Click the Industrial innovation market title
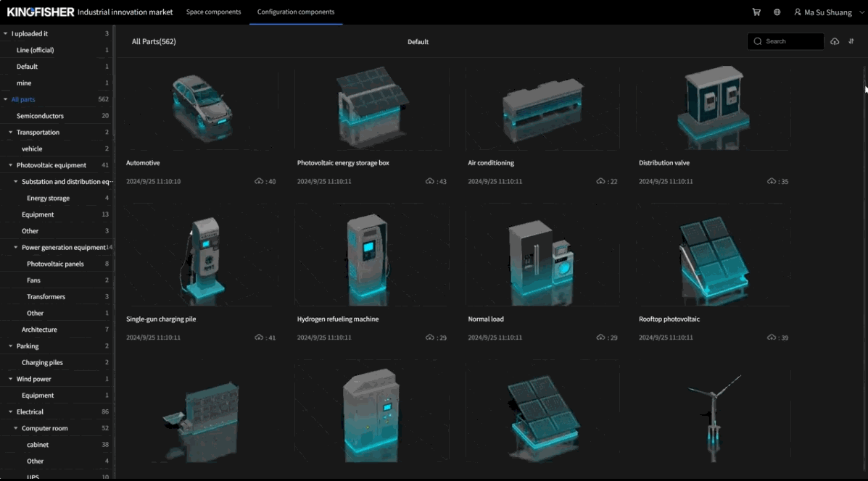Image resolution: width=868 pixels, height=481 pixels. pyautogui.click(x=125, y=12)
